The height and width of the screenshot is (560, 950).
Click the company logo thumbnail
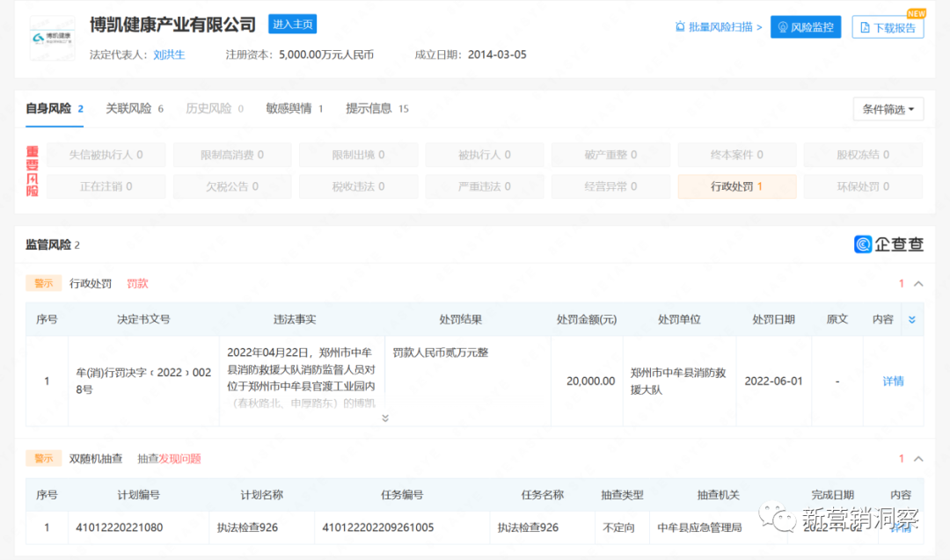[x=52, y=39]
